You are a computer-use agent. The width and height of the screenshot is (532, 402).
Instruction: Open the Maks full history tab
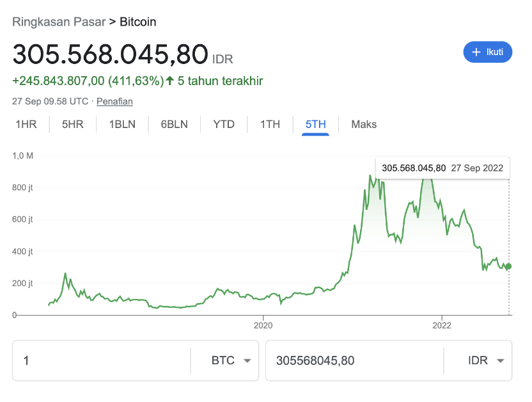pos(364,124)
